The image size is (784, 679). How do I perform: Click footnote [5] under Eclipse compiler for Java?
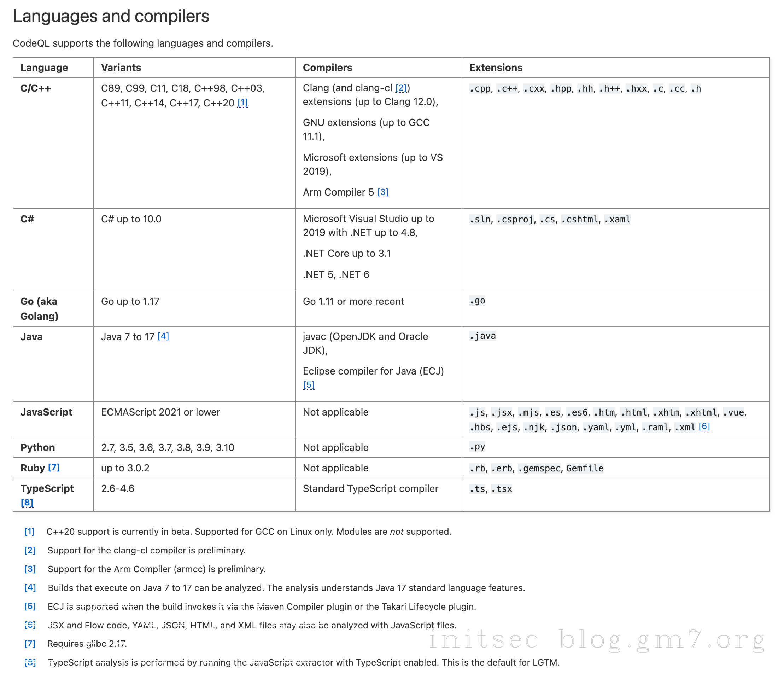coord(309,385)
